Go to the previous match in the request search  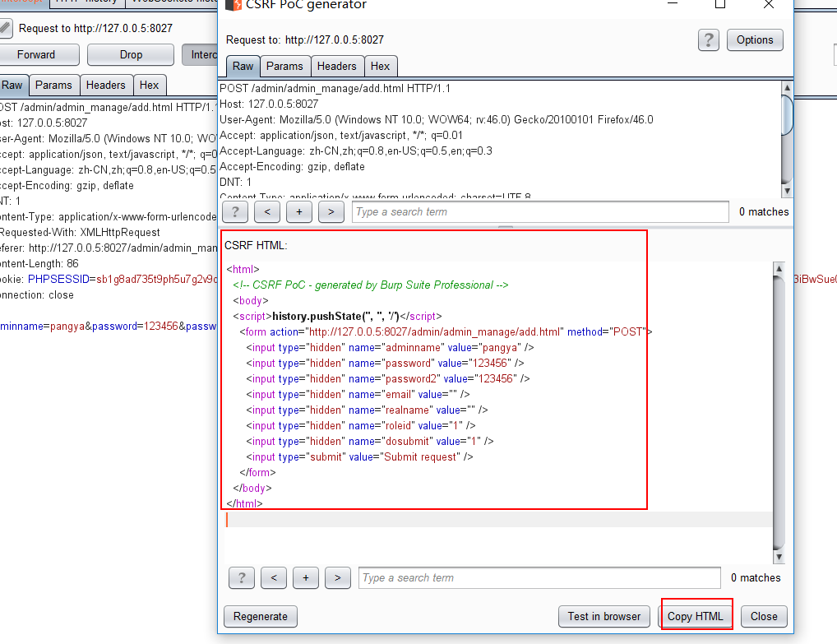pyautogui.click(x=267, y=212)
